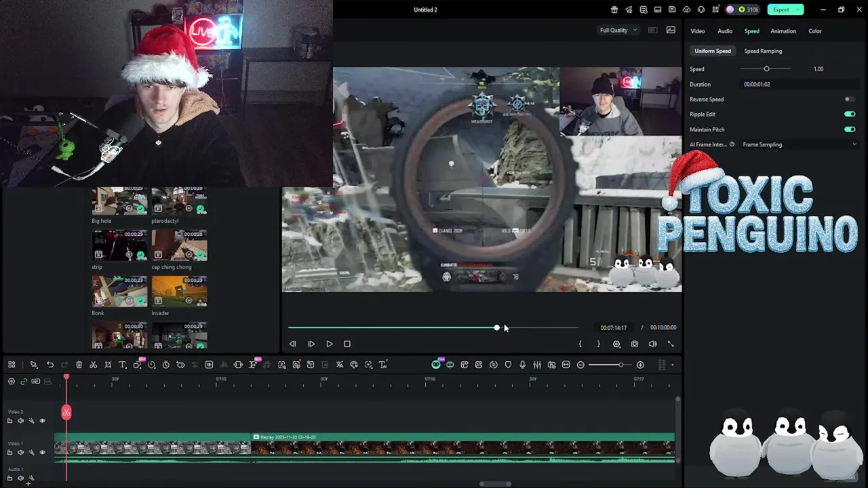Open the voiceover microphone icon
Image resolution: width=868 pixels, height=488 pixels.
click(522, 365)
